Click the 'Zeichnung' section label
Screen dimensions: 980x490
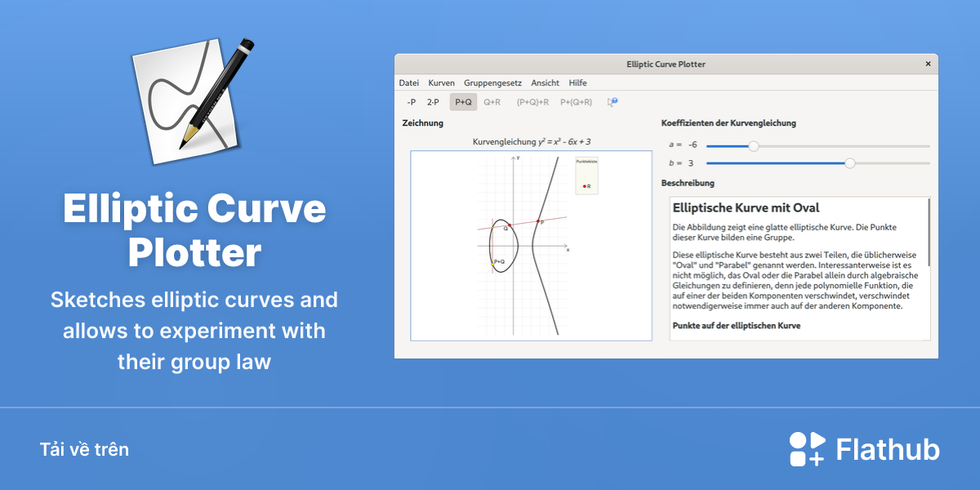pos(423,123)
